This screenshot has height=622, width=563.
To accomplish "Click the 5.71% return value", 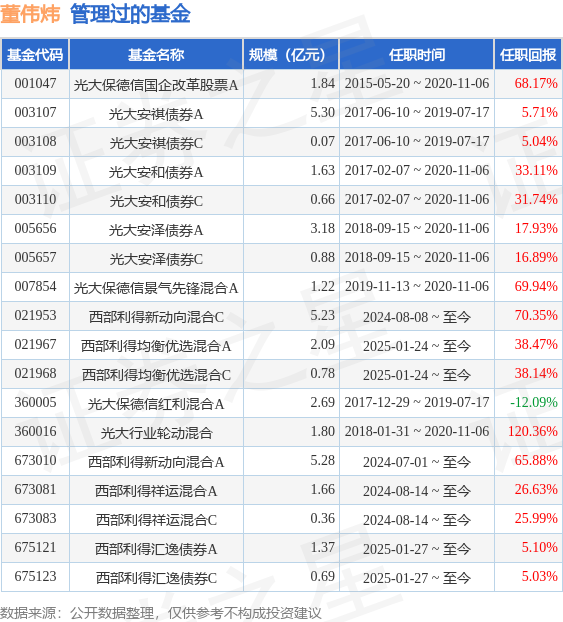I will 540,113.
